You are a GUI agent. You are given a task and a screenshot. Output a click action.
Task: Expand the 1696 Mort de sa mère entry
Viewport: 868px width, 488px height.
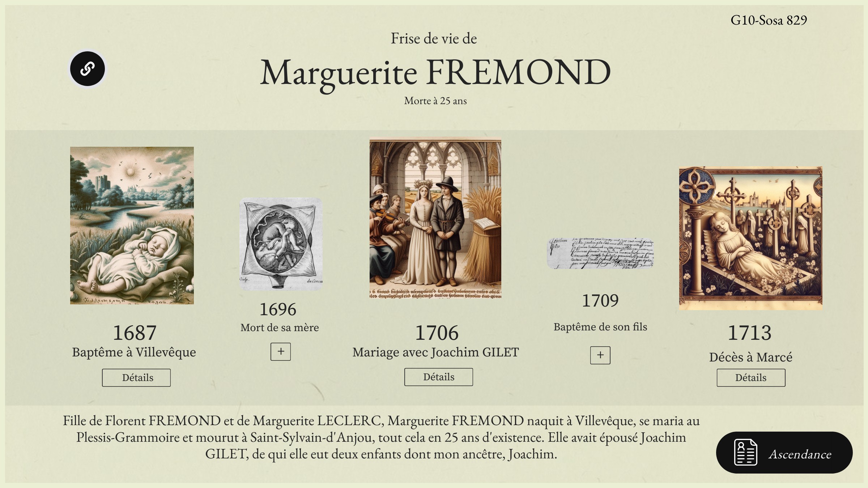pos(281,352)
